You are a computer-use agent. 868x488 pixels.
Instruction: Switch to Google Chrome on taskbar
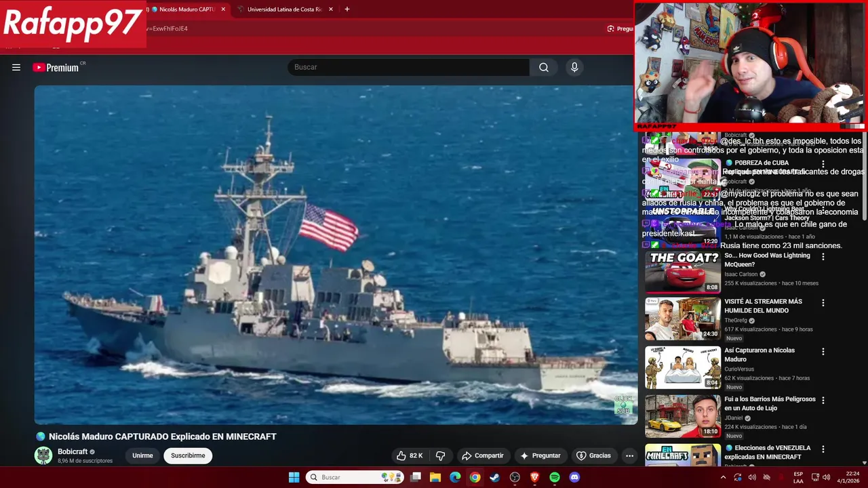pos(475,477)
